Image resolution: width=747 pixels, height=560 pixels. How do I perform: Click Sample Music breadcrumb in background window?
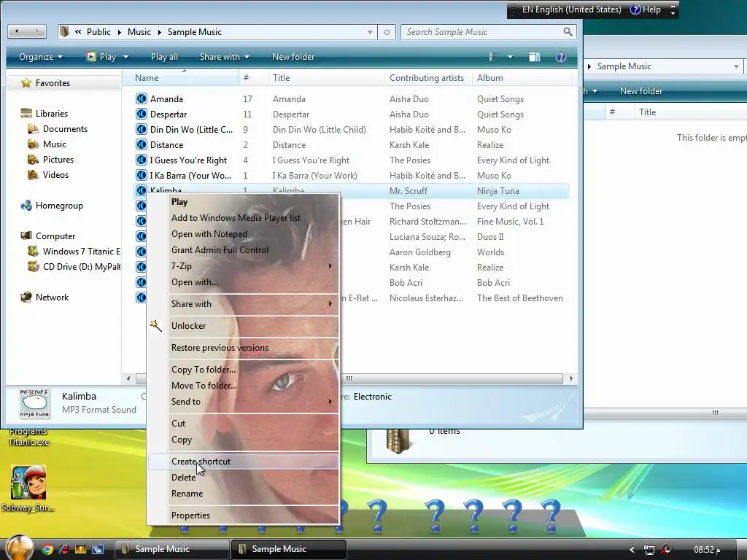(624, 66)
